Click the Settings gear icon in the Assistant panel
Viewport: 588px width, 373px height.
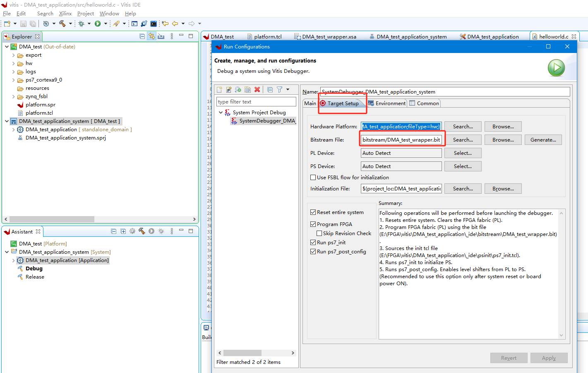tap(132, 231)
